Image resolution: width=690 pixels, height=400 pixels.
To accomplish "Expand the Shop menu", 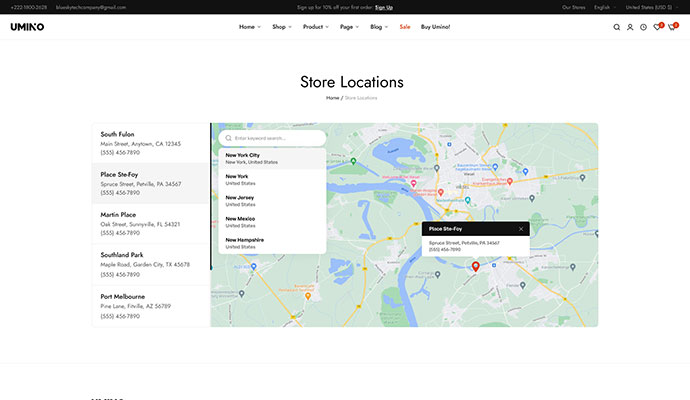I will tap(282, 27).
